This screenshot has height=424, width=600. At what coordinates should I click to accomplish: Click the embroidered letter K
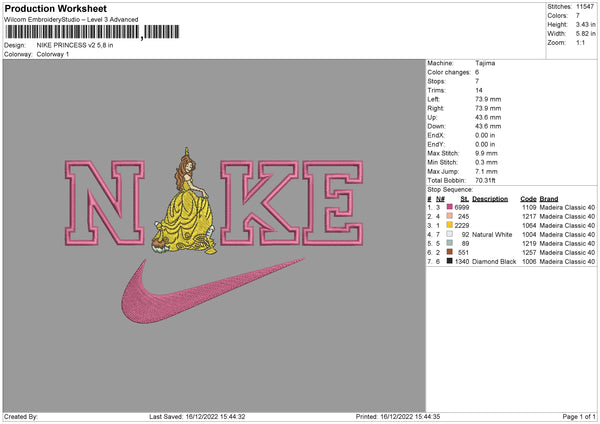click(260, 203)
